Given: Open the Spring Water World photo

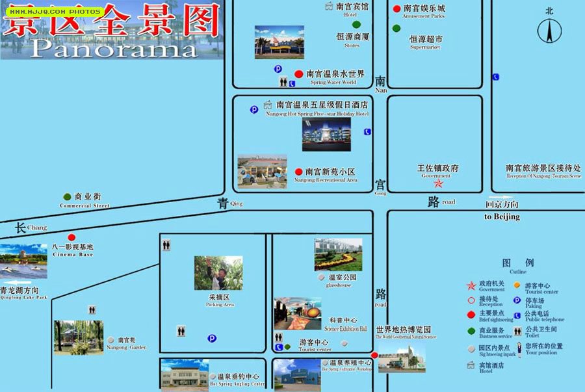Looking at the screenshot, I should 279,42.
